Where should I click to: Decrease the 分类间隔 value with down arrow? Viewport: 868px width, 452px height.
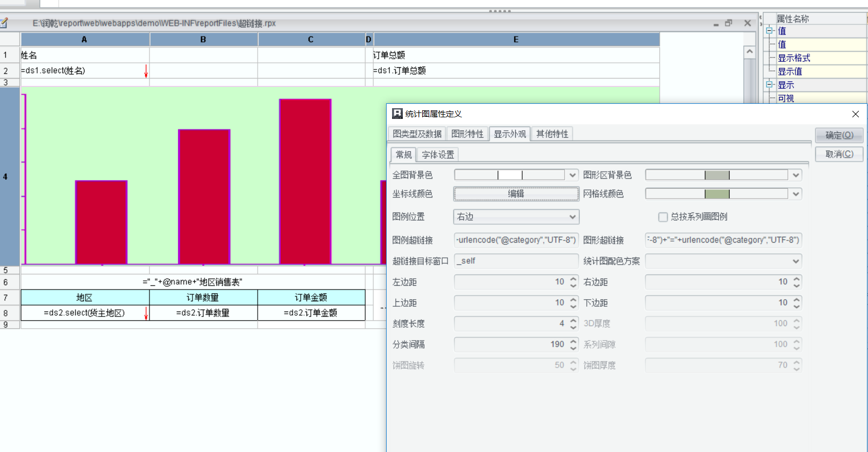pyautogui.click(x=573, y=348)
